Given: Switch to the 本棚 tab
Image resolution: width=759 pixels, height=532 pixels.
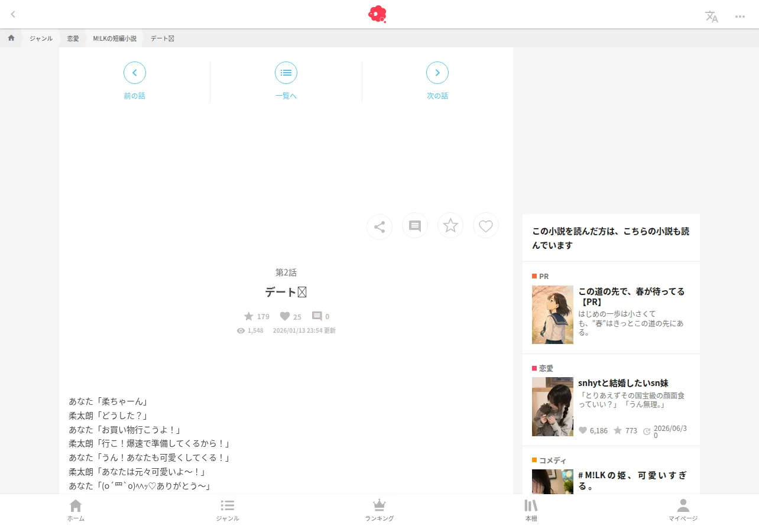Looking at the screenshot, I should tap(531, 510).
